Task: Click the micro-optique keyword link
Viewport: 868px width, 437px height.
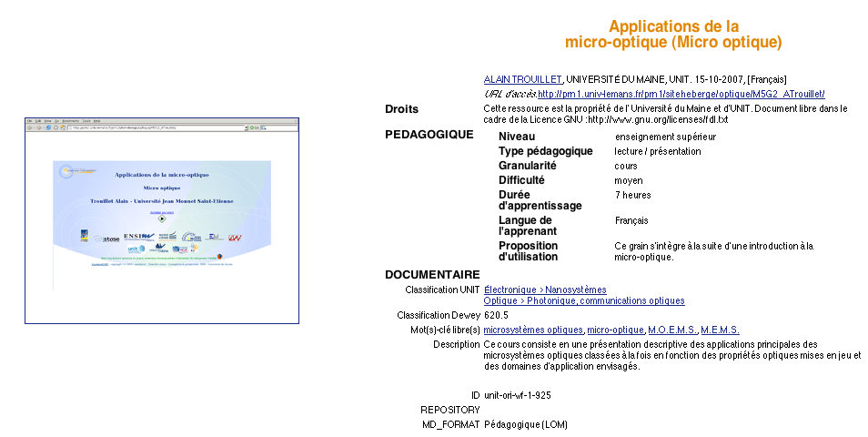Action: point(616,330)
